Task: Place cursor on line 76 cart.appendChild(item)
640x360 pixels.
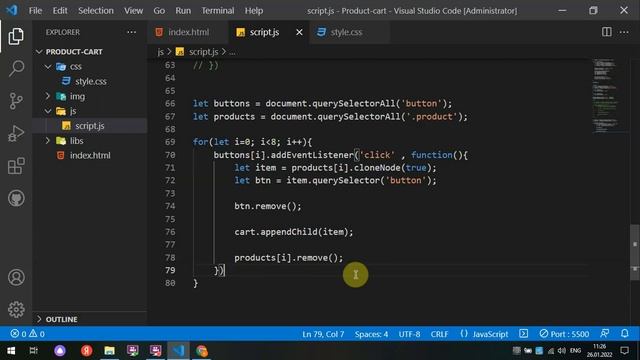Action: tap(293, 232)
